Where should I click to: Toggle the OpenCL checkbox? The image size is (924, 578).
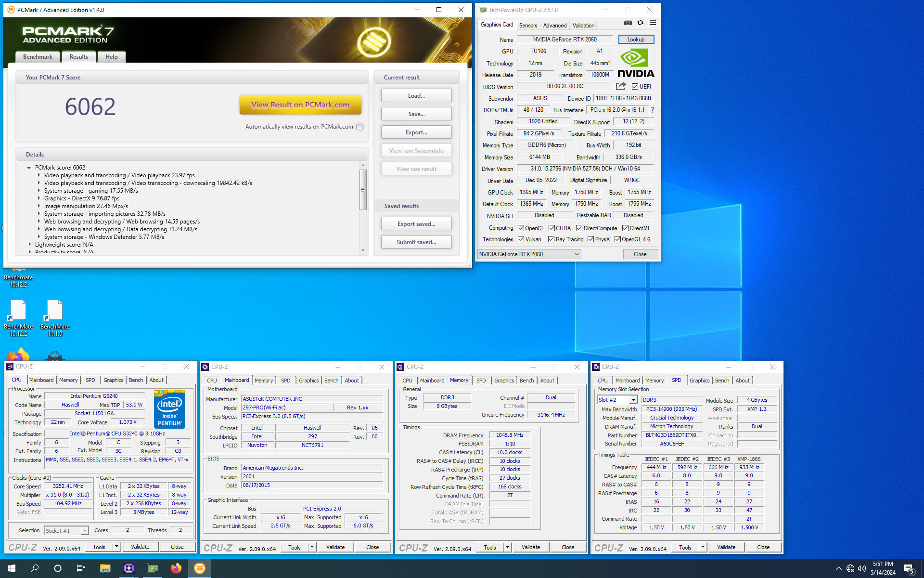(x=521, y=228)
